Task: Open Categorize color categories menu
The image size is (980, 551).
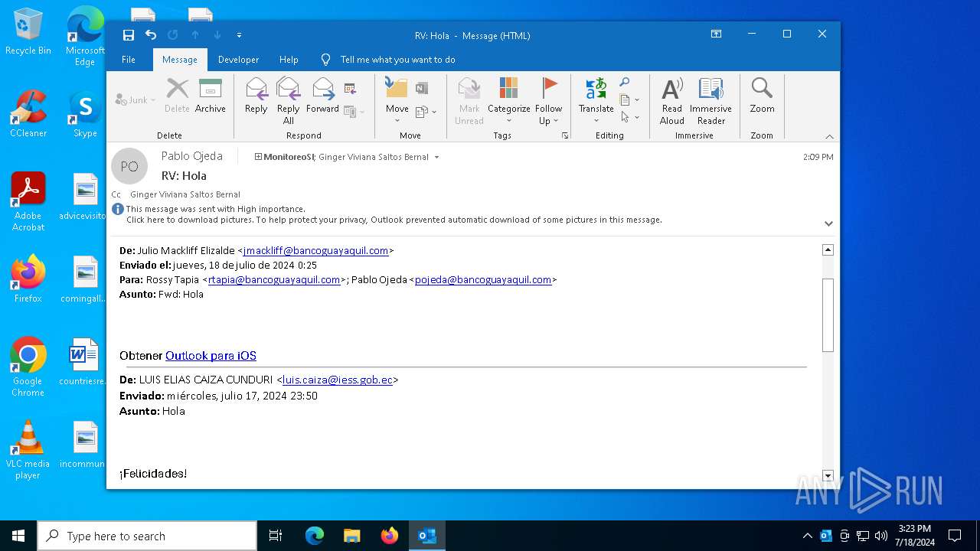Action: tap(508, 101)
